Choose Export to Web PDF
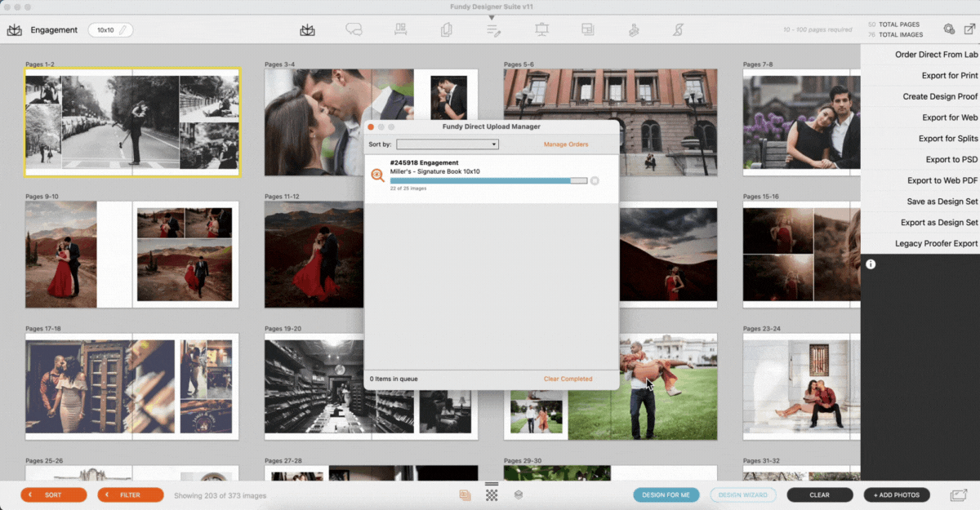Viewport: 980px width, 510px height. click(x=942, y=180)
